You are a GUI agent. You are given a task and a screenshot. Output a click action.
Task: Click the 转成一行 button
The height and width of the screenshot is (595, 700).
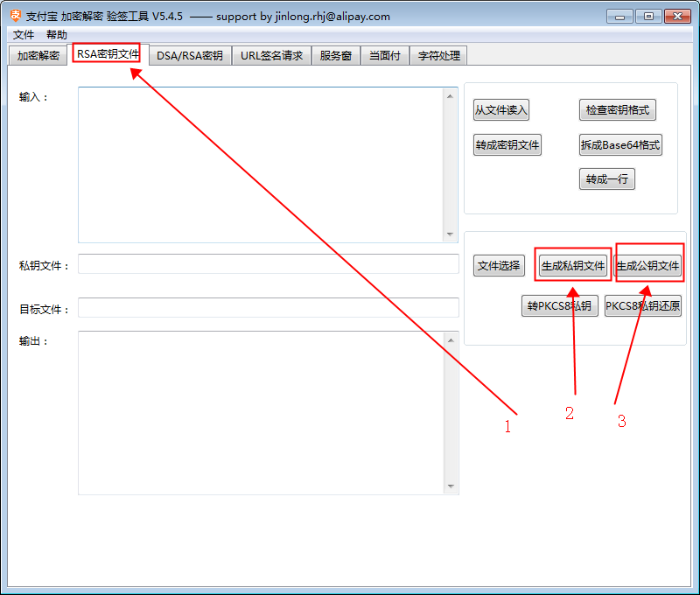point(606,179)
